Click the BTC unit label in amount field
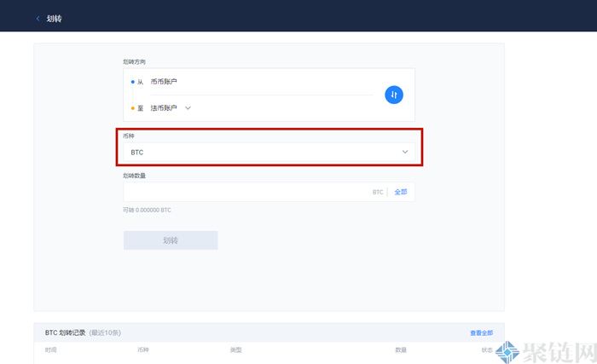 378,193
